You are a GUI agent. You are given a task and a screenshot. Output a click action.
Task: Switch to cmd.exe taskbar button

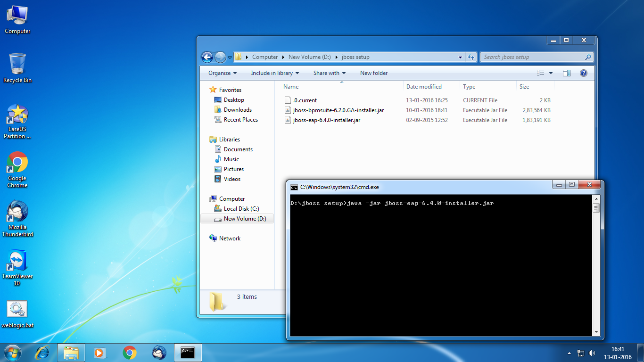click(188, 353)
